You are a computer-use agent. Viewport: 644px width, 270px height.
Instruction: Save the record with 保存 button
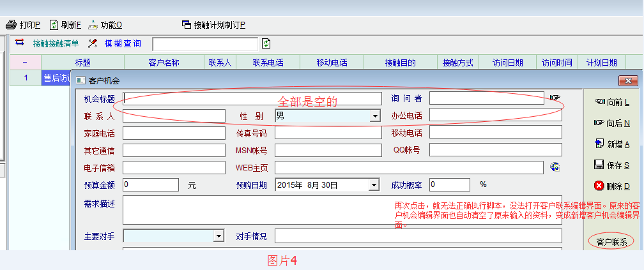tap(611, 165)
